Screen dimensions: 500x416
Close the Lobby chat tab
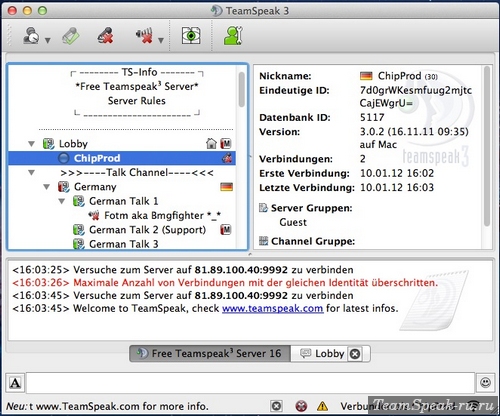tap(355, 354)
